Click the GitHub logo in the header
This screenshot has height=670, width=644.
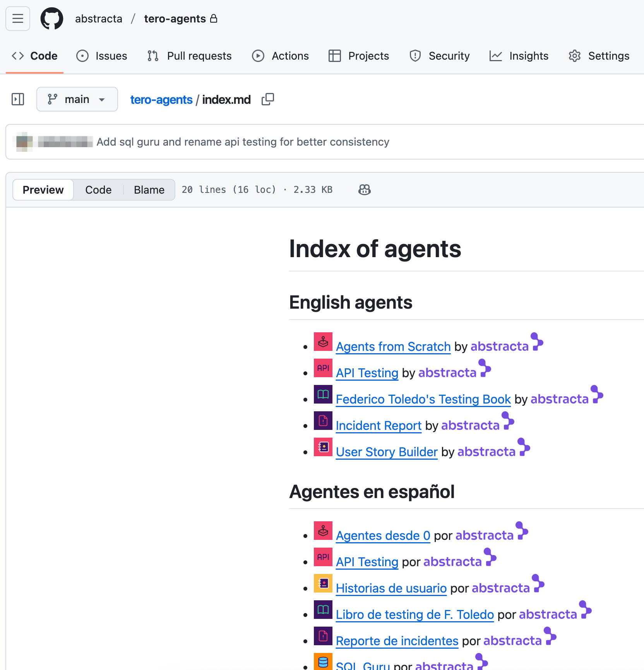[x=51, y=19]
